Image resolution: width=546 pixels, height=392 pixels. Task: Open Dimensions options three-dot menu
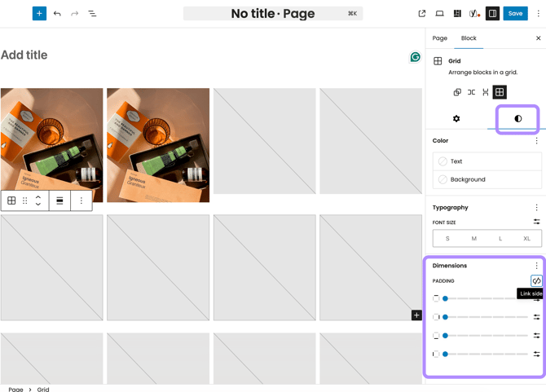click(x=536, y=266)
